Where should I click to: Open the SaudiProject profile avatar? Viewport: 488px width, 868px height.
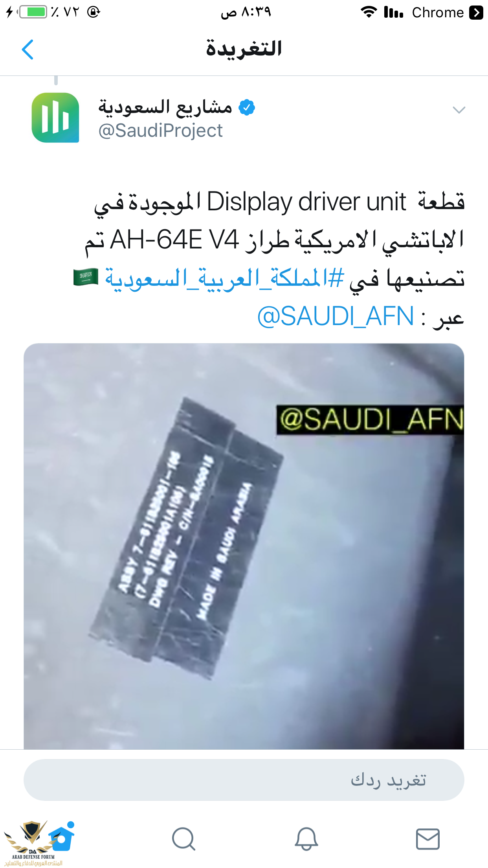pyautogui.click(x=55, y=118)
